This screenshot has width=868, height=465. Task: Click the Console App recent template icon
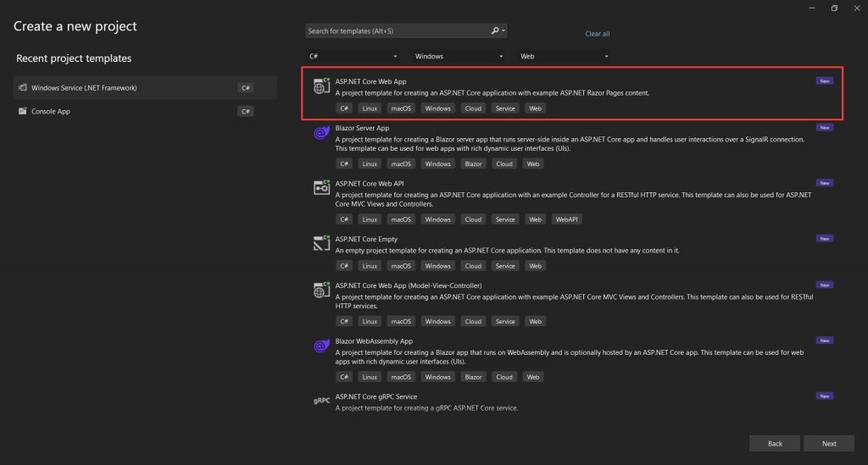23,111
